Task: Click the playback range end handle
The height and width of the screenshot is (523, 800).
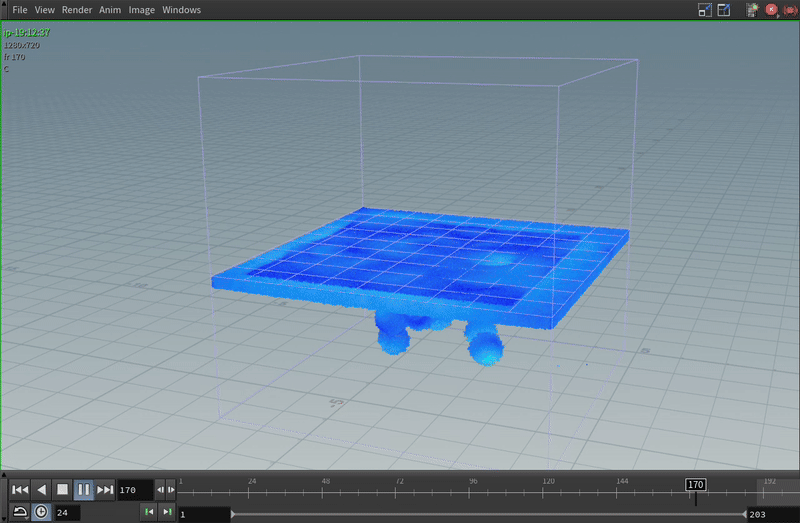Action: point(744,514)
